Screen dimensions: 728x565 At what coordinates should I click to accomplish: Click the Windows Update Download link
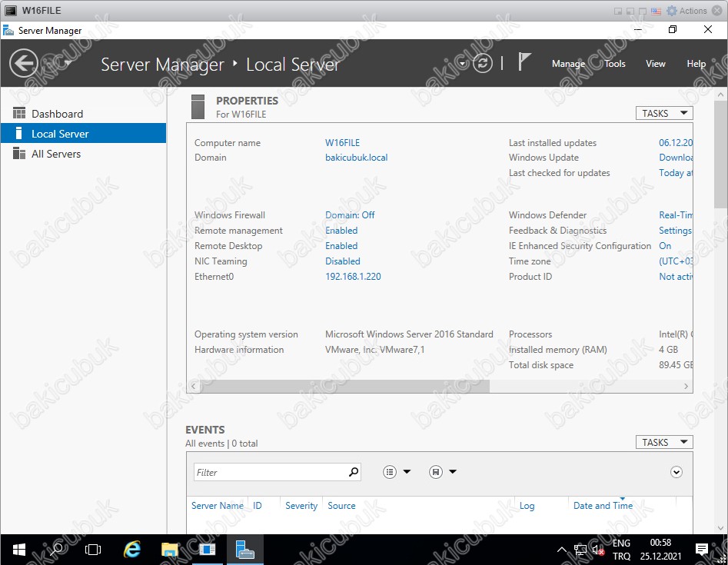(x=676, y=158)
